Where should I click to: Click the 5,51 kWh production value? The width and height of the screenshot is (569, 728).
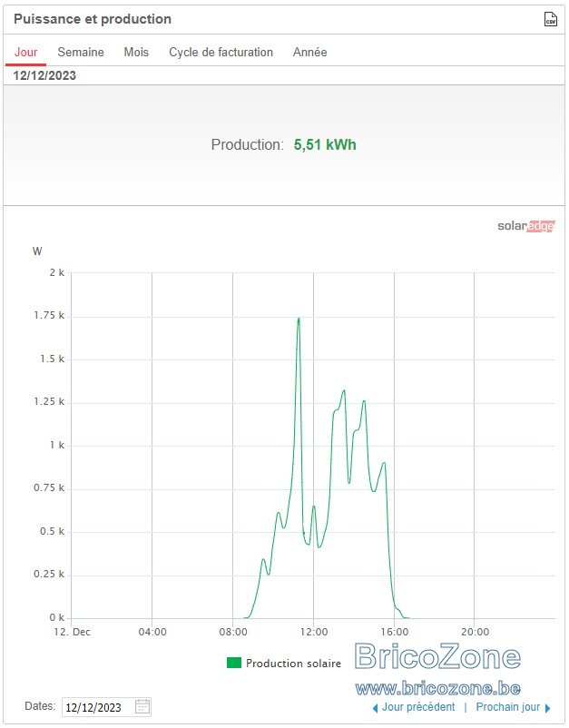325,145
